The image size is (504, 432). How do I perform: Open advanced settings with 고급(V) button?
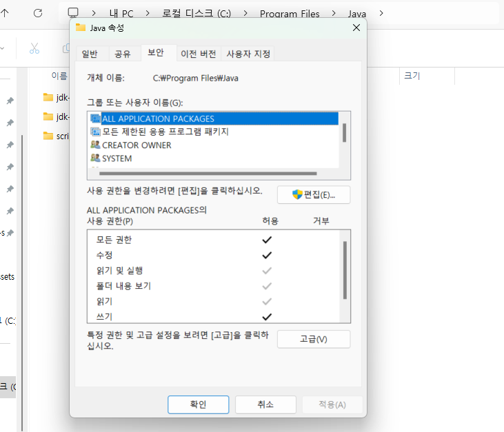(x=314, y=339)
